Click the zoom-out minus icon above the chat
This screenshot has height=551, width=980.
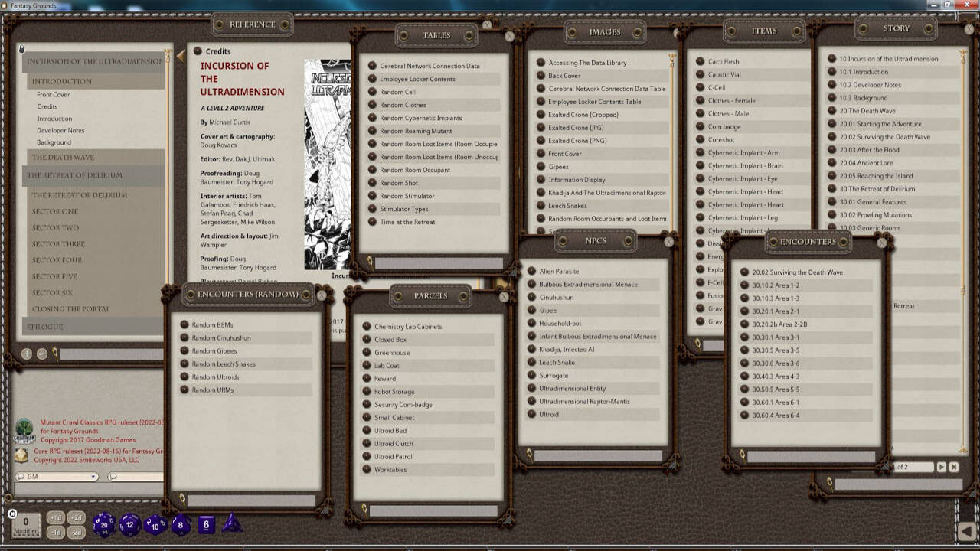[x=43, y=354]
